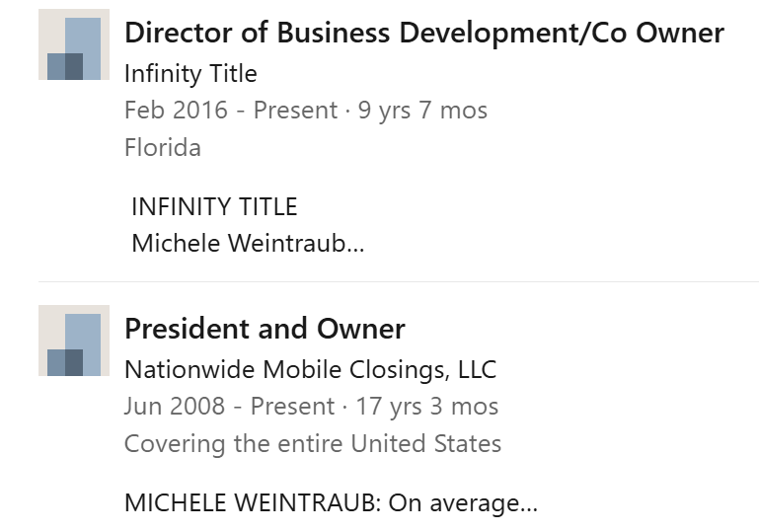Open the Nationwide Mobile Closings, LLC name
The image size is (759, 532).
tap(310, 370)
